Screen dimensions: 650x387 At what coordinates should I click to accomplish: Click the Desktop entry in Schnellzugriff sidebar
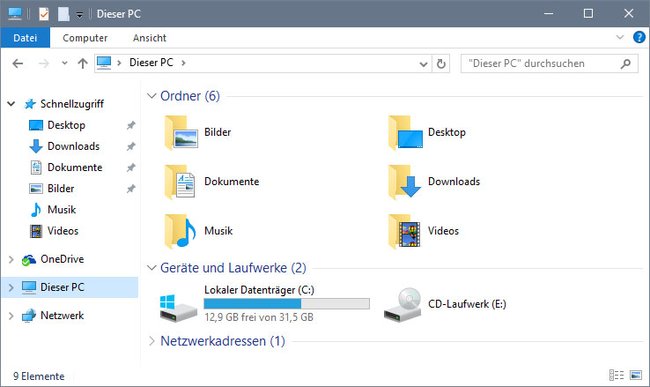[66, 125]
